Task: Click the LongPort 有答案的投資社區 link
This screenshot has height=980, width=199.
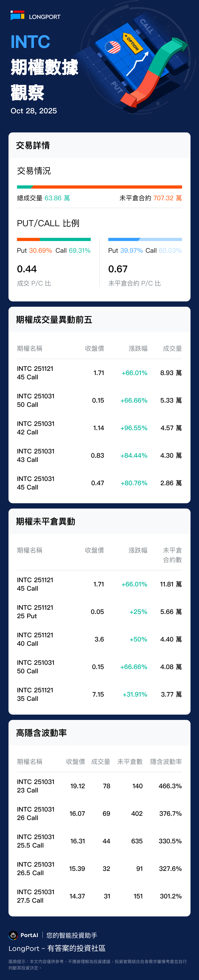Action: coord(57,948)
